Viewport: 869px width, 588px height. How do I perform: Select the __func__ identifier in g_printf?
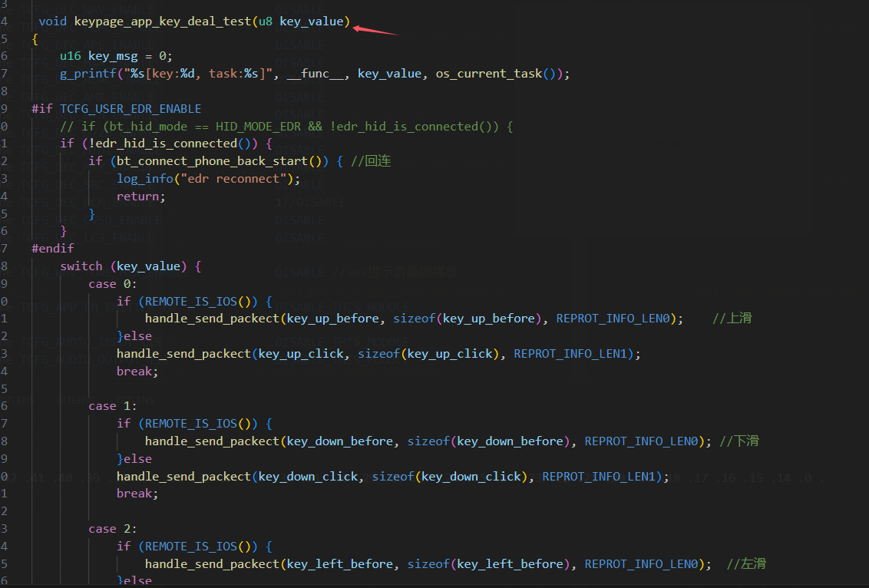click(x=315, y=74)
